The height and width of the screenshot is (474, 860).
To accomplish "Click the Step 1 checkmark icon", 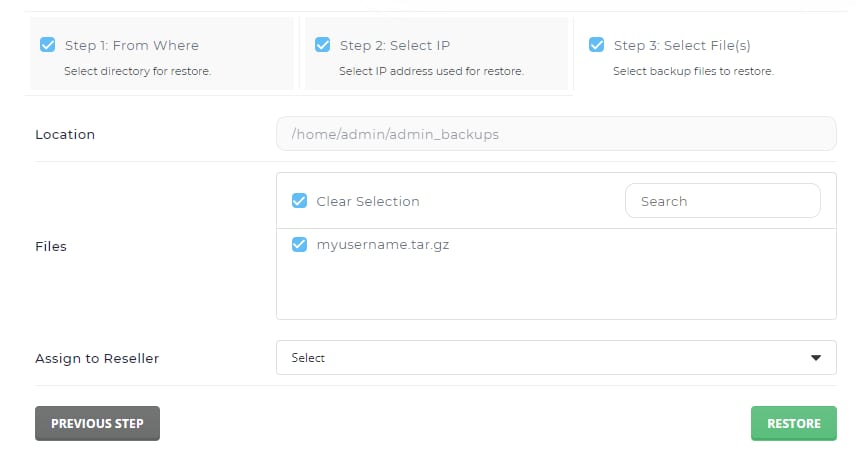I will 48,45.
